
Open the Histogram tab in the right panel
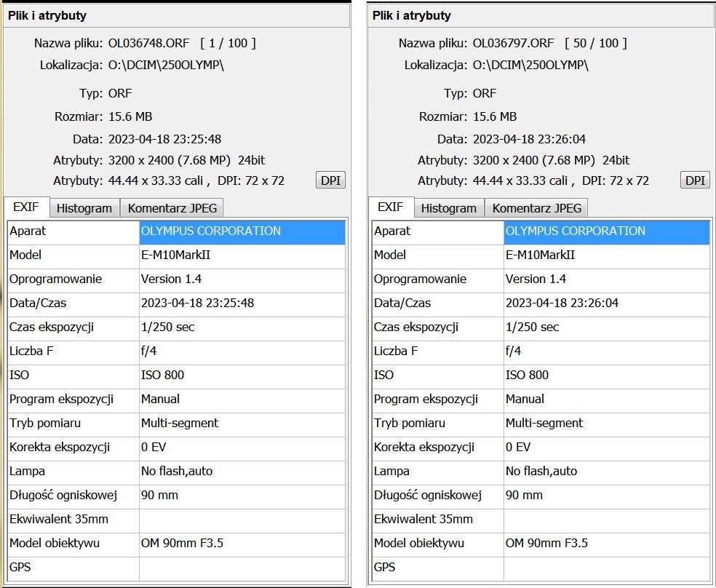click(x=449, y=208)
